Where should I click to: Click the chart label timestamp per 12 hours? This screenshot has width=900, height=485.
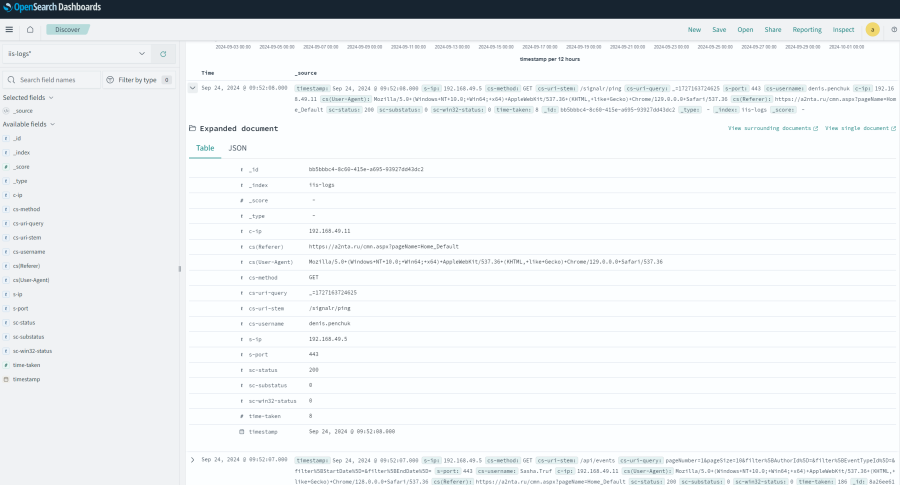tap(549, 59)
